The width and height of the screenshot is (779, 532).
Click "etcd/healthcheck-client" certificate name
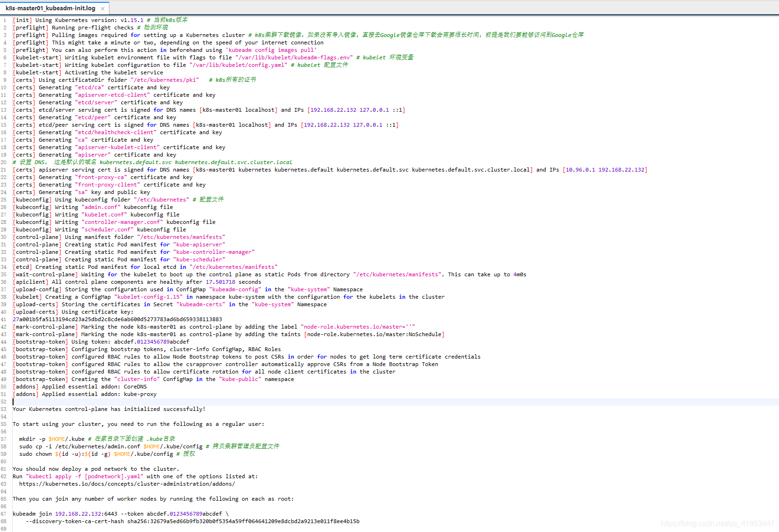tap(115, 132)
